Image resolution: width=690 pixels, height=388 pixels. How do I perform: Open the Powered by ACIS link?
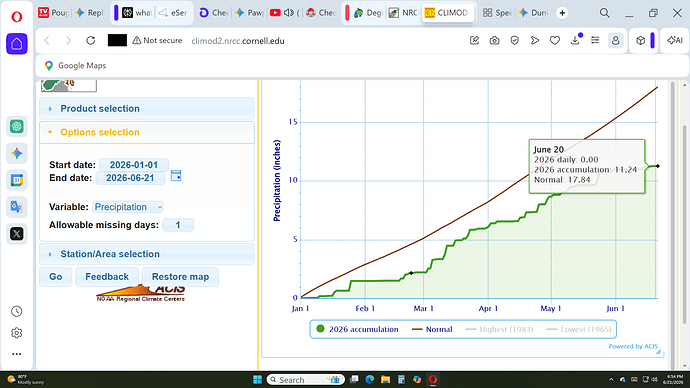click(x=633, y=346)
